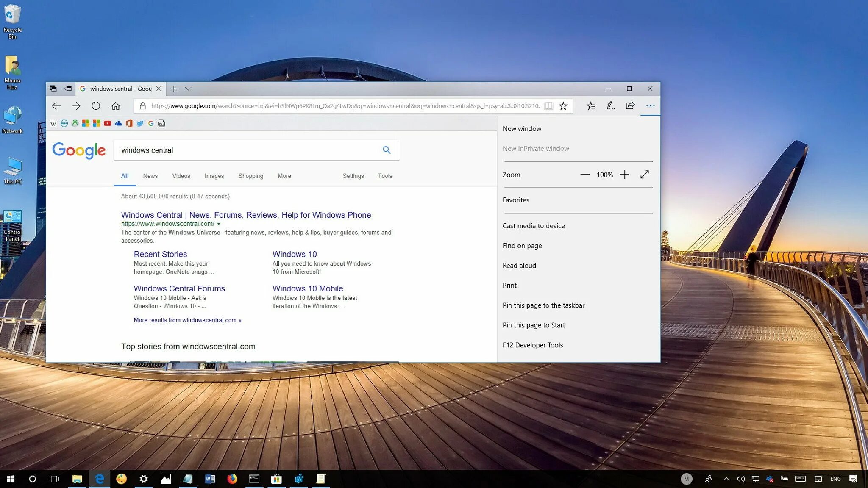Click the Add notes pen icon

click(x=610, y=106)
